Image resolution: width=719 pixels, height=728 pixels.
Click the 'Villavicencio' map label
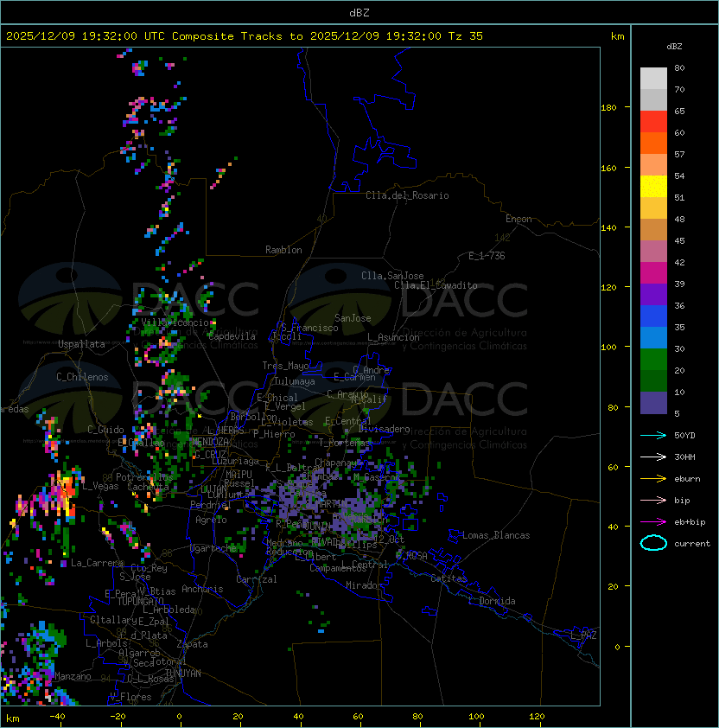(x=175, y=322)
